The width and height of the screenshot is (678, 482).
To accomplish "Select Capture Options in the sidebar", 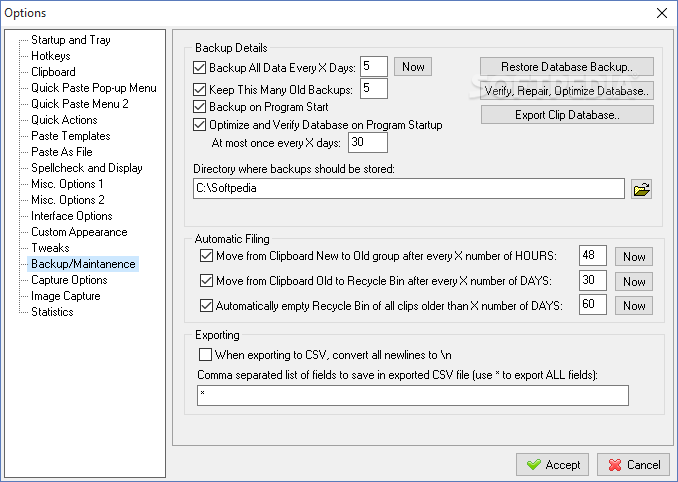I will tap(69, 280).
